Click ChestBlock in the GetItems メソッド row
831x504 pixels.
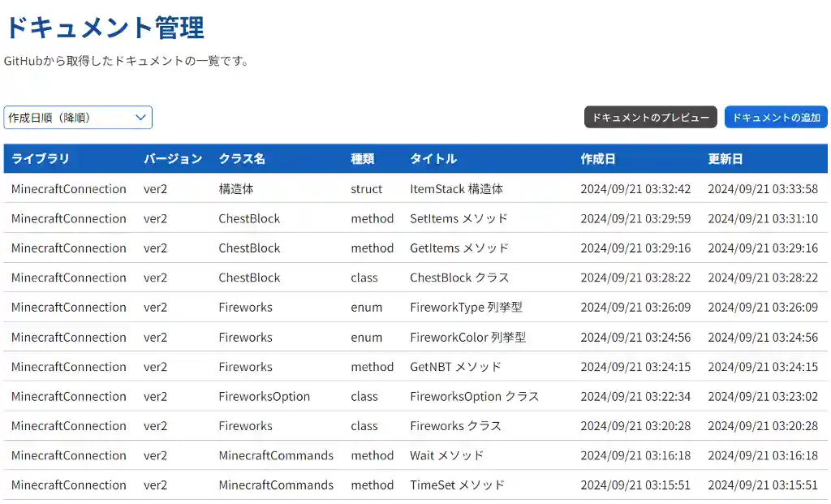pyautogui.click(x=249, y=248)
